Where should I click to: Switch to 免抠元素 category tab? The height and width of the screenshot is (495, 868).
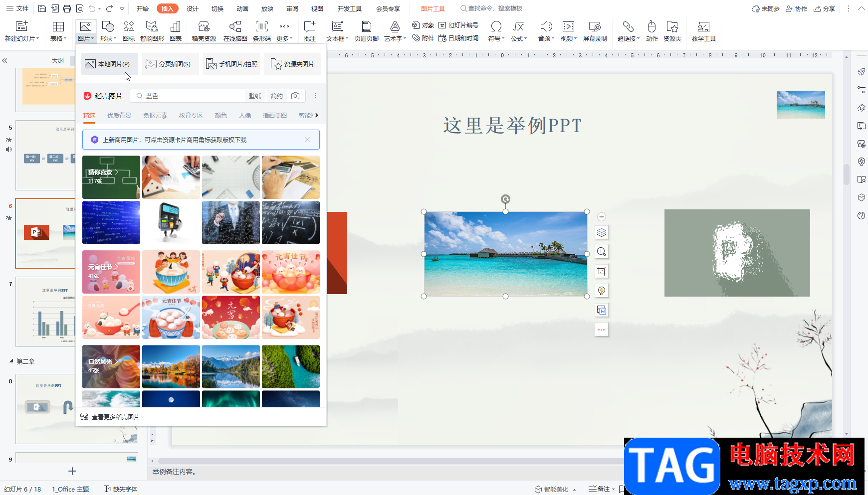(155, 115)
